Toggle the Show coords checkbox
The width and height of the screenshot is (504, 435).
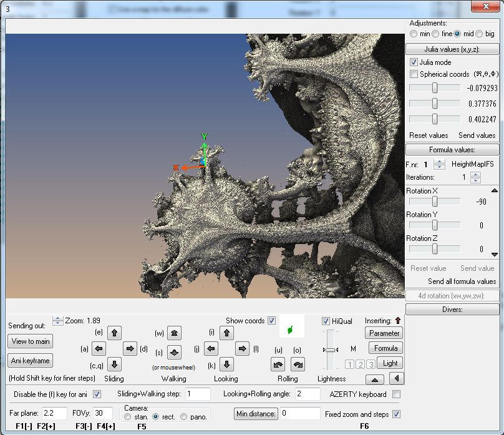point(271,321)
